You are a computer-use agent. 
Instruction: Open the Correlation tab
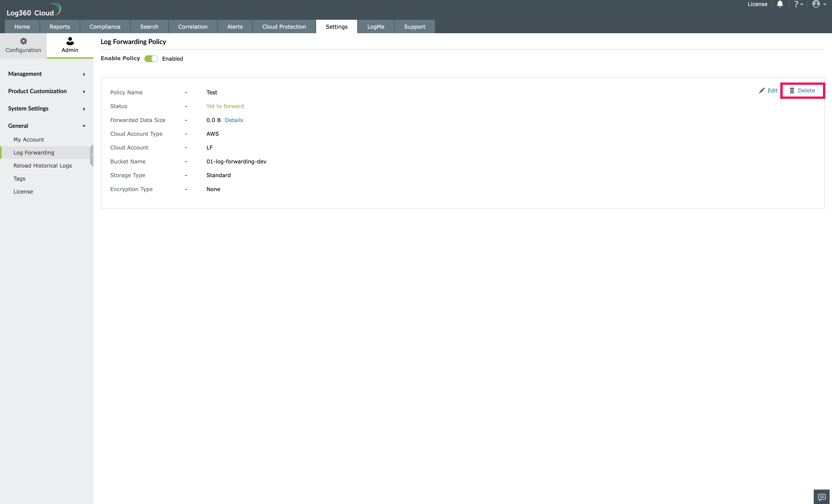(x=192, y=26)
